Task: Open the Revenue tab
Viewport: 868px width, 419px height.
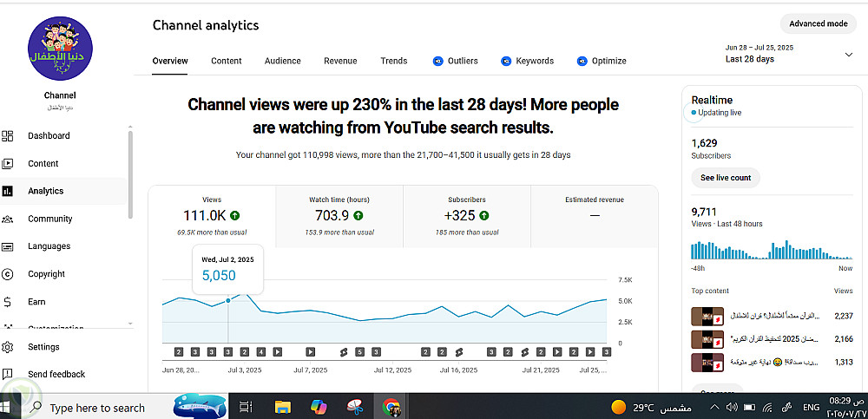Action: click(x=340, y=61)
